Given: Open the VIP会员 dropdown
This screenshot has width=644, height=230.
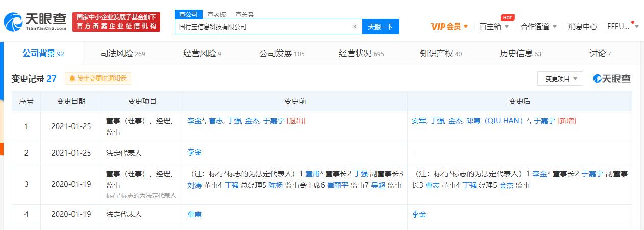Looking at the screenshot, I should [x=449, y=27].
